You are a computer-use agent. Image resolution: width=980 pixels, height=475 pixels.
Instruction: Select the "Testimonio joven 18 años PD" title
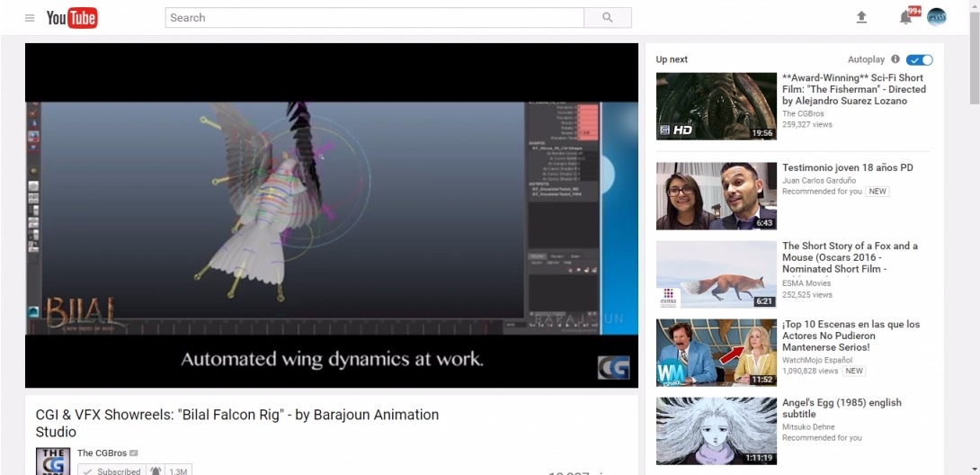click(x=848, y=167)
